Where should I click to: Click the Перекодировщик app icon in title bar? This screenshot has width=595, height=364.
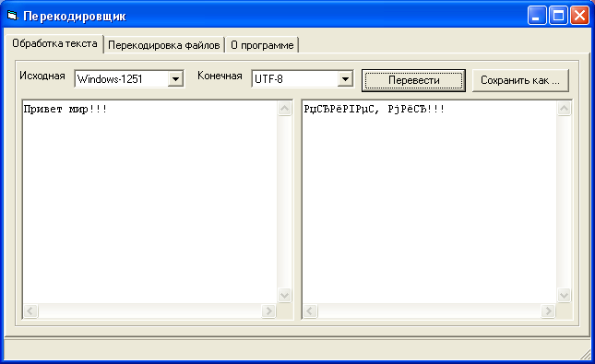coord(12,16)
